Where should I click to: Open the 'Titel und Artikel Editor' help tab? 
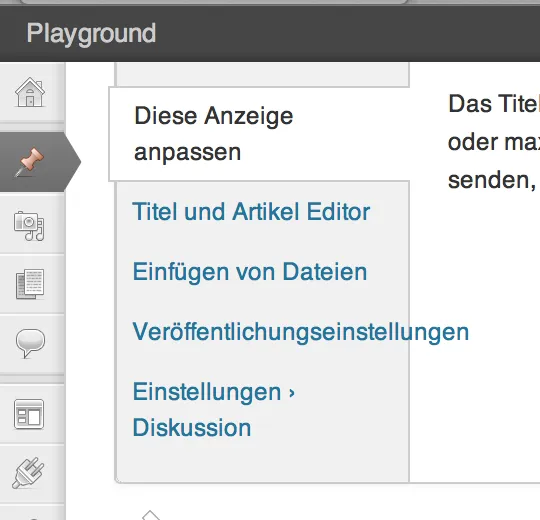(x=251, y=211)
